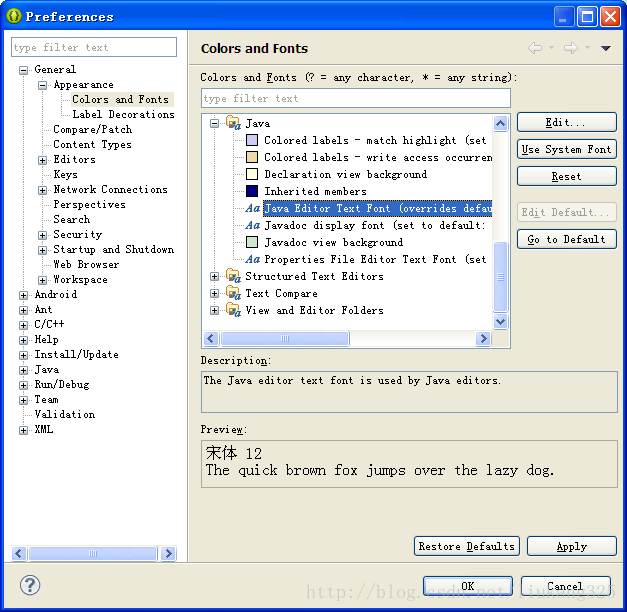
Task: Select the write access occurrence color swatch
Action: point(252,157)
